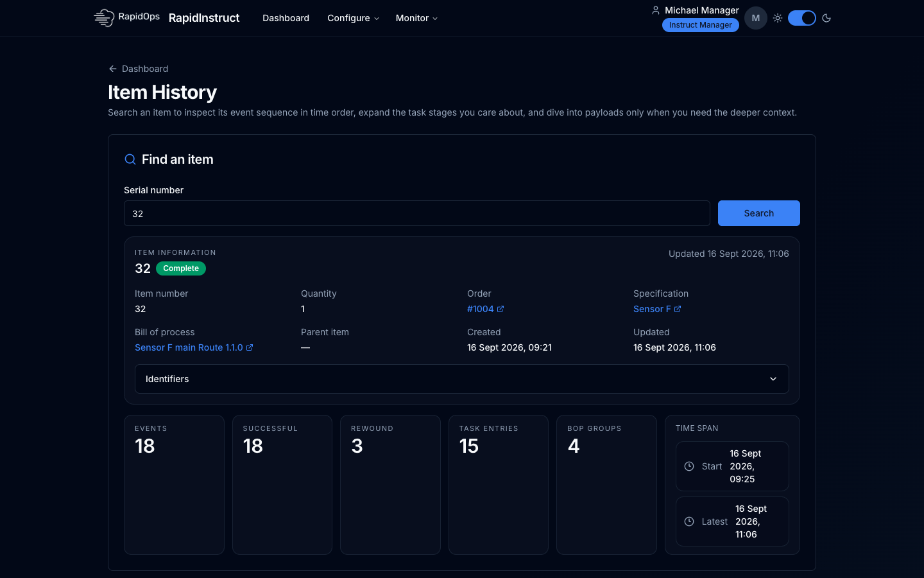
Task: Click the Michael Manager user name
Action: [702, 10]
